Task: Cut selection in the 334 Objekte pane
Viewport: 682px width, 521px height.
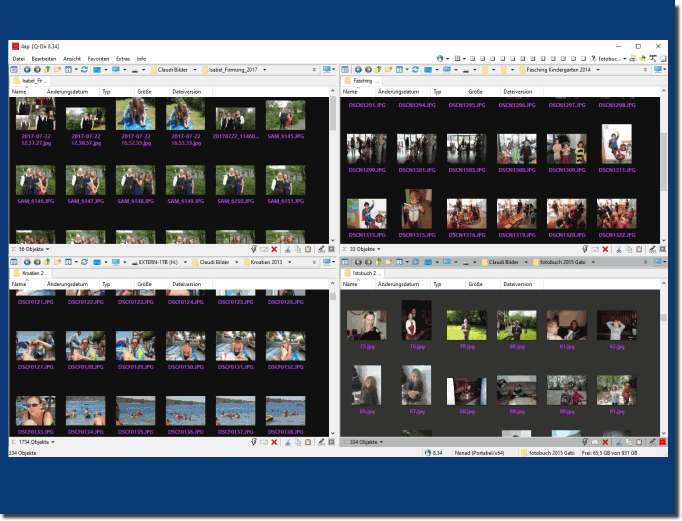Action: 618,442
